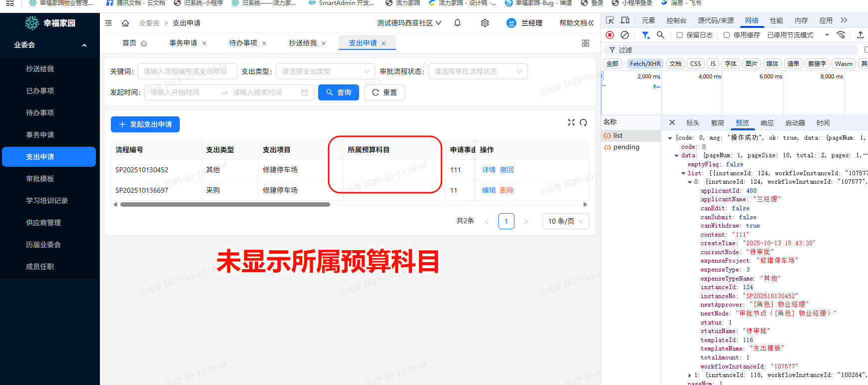868x385 pixels.
Task: Toggle the 停用缓存 checkbox
Action: pyautogui.click(x=727, y=35)
